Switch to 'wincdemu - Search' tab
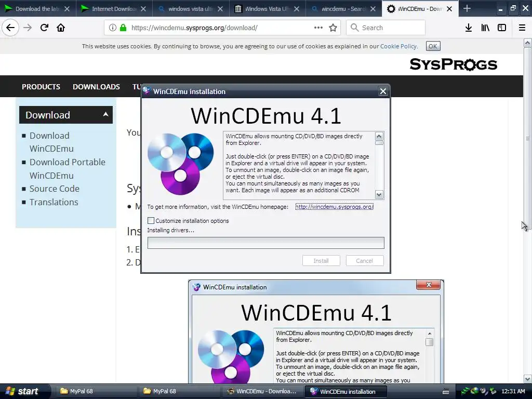The image size is (532, 399). pyautogui.click(x=344, y=8)
